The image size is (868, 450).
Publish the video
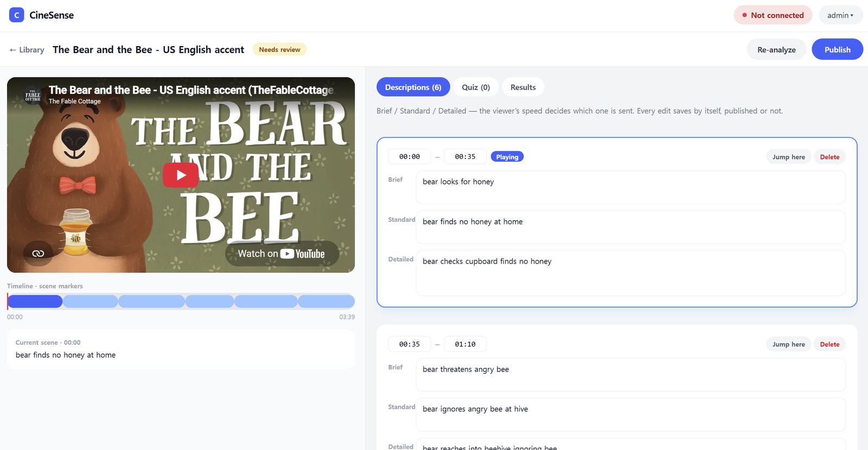point(837,49)
